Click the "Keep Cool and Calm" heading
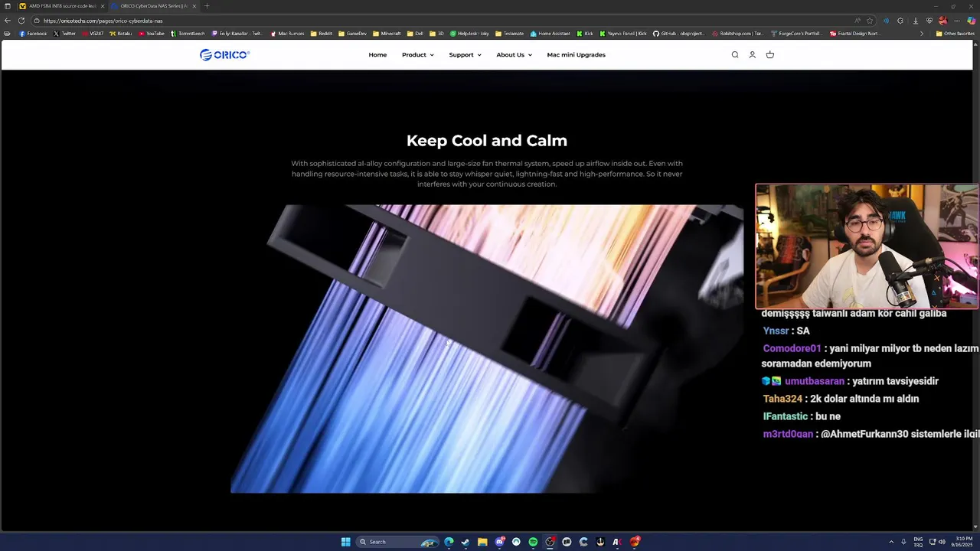The height and width of the screenshot is (551, 980). pyautogui.click(x=487, y=141)
